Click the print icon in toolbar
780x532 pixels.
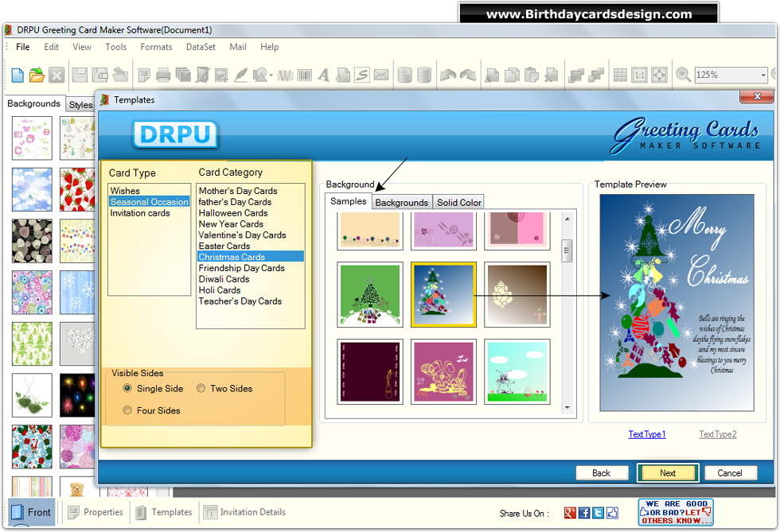(163, 75)
